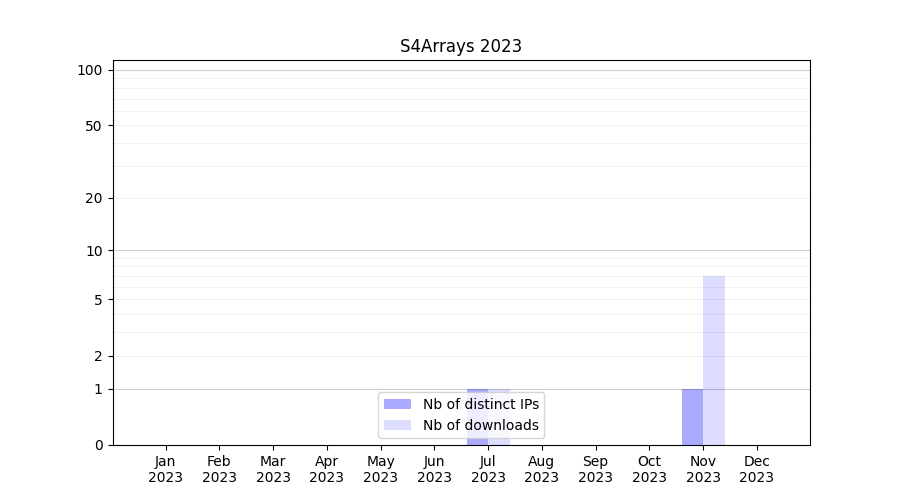Click the chart title S4Arrays 2023
900x500 pixels.
coord(461,46)
